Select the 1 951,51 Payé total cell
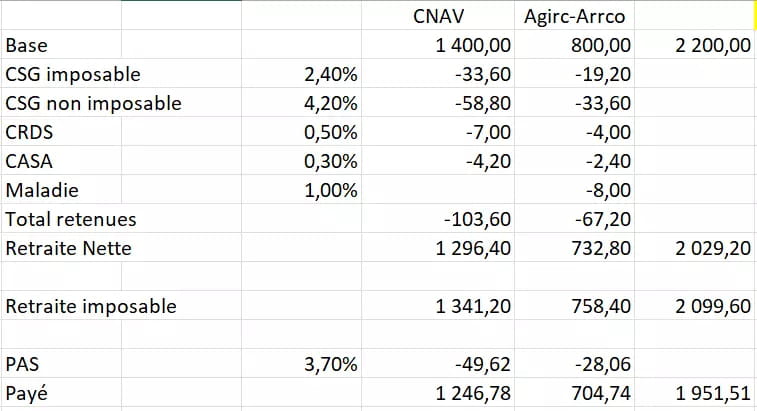Viewport: 757px width, 411px height. [713, 394]
